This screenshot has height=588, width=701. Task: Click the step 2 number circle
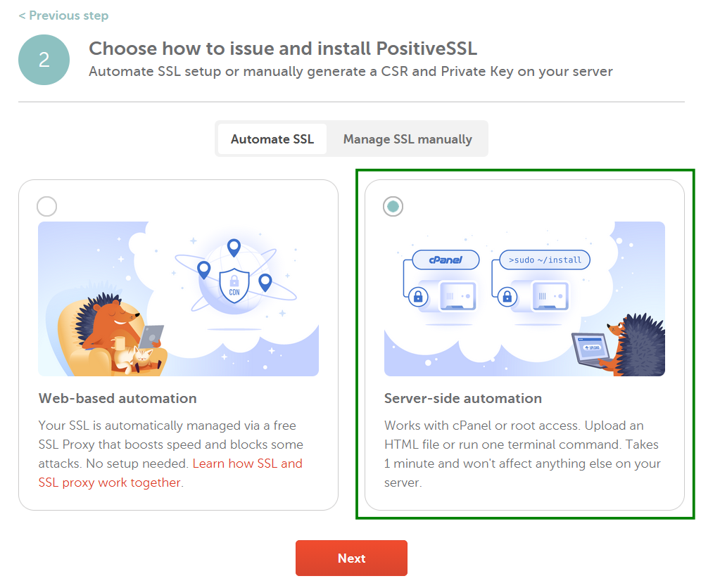pos(44,60)
